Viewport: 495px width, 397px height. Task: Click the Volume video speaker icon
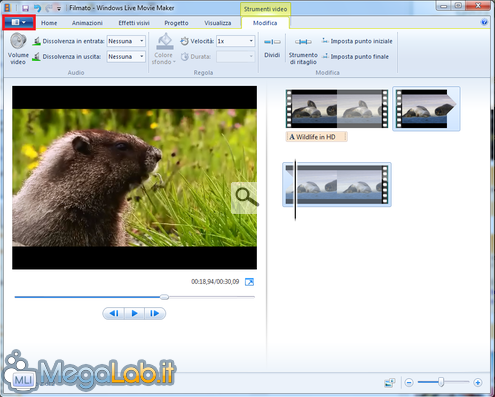point(18,41)
